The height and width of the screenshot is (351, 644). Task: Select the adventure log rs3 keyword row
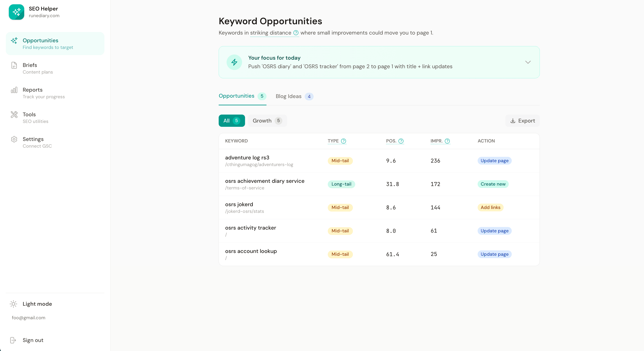tap(247, 158)
